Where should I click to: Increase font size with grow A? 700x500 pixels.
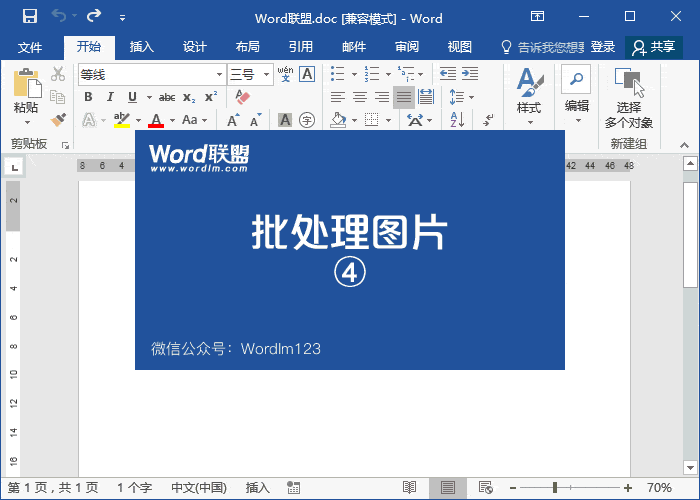[233, 120]
